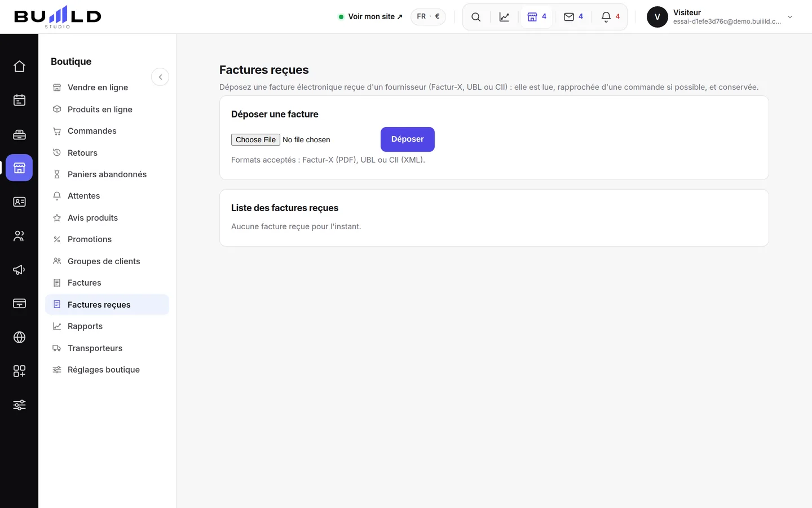Open the megaphone icon in the dark rail
The width and height of the screenshot is (812, 508).
click(x=19, y=269)
